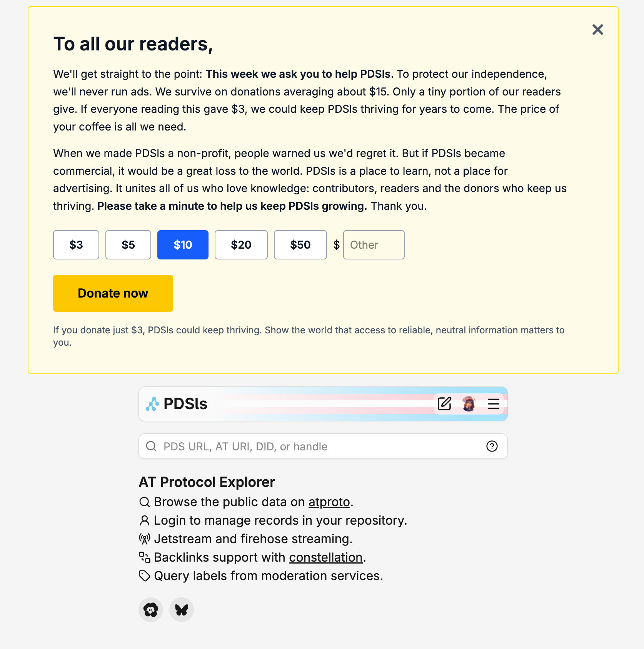Select the highlighted $10 donation amount
Image resolution: width=644 pixels, height=649 pixels.
tap(183, 245)
